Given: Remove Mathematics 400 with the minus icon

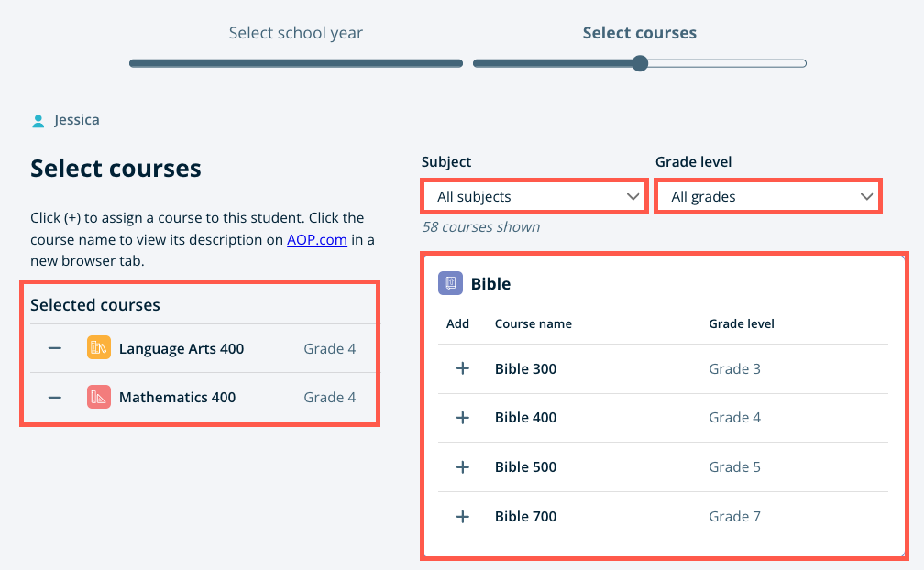Looking at the screenshot, I should tap(54, 398).
